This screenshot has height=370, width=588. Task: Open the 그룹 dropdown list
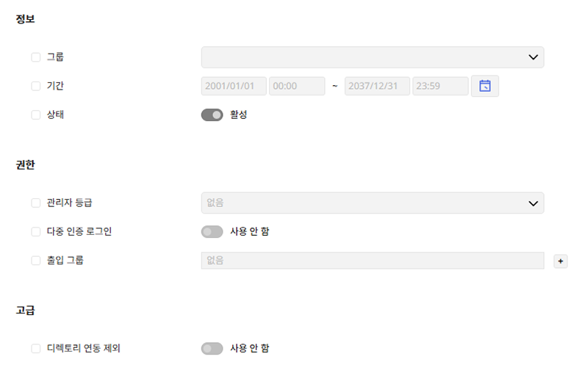pyautogui.click(x=372, y=57)
